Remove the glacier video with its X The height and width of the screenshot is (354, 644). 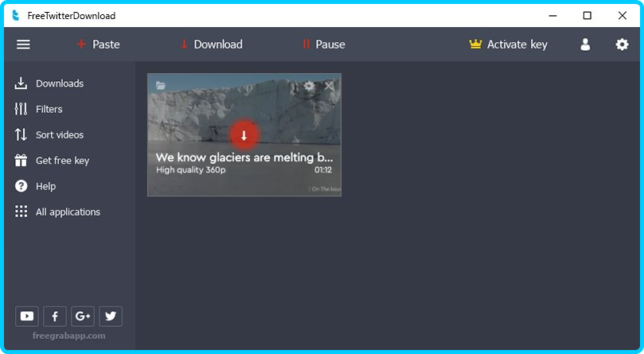tap(329, 85)
